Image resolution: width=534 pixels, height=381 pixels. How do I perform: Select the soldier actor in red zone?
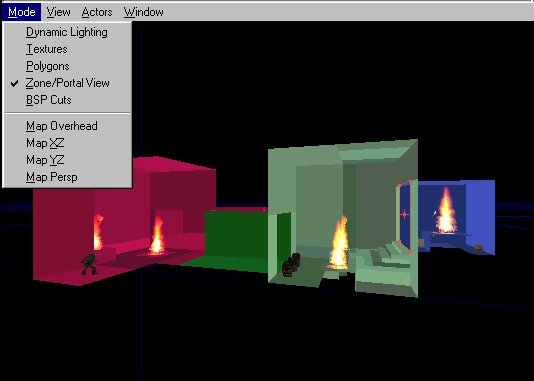coord(89,264)
